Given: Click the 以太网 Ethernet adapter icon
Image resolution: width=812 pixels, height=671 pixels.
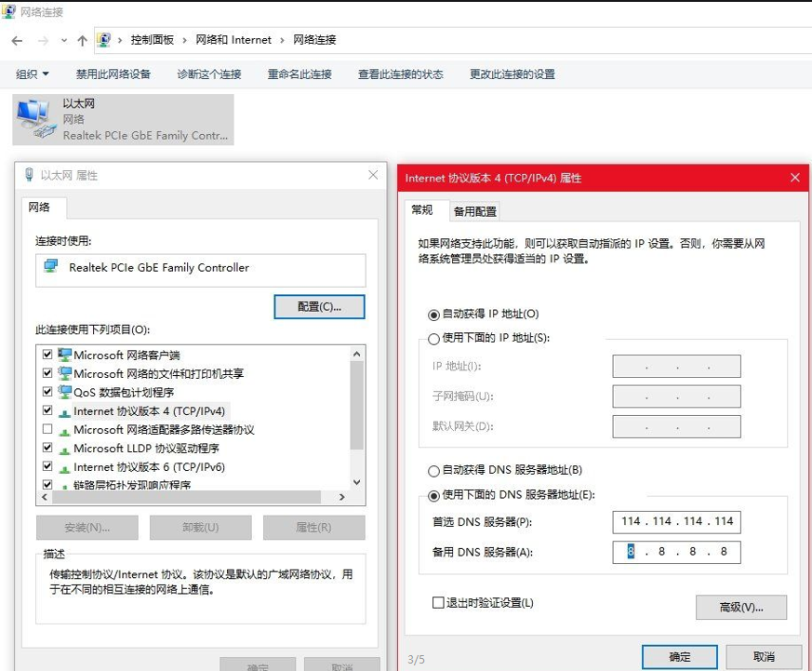Looking at the screenshot, I should pos(37,117).
